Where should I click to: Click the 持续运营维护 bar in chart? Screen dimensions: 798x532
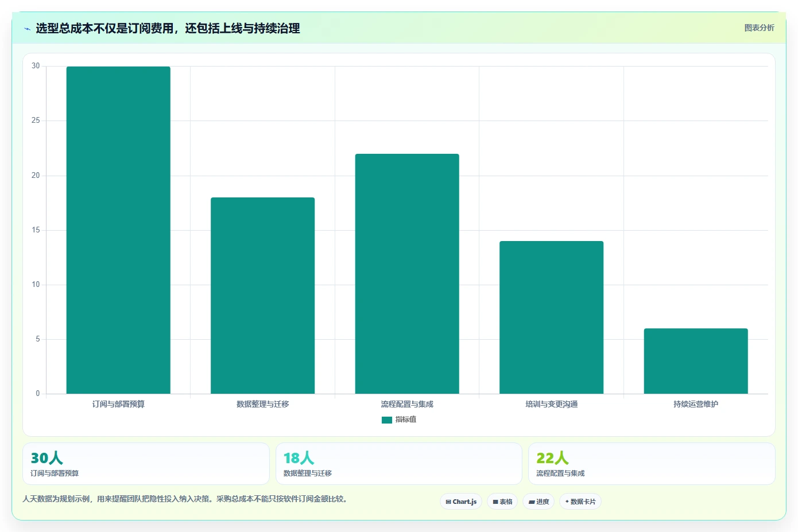(x=696, y=361)
